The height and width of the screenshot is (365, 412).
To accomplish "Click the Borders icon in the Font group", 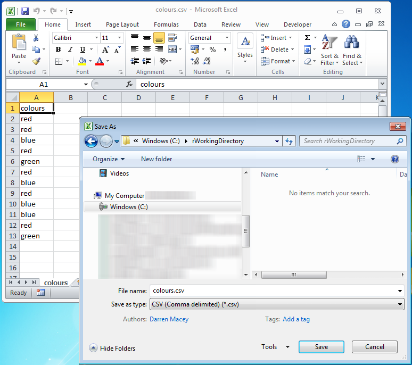I will pyautogui.click(x=59, y=61).
